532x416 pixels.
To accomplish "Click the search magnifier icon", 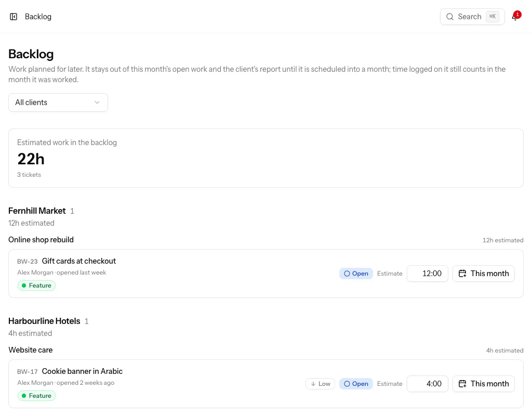I will (449, 17).
